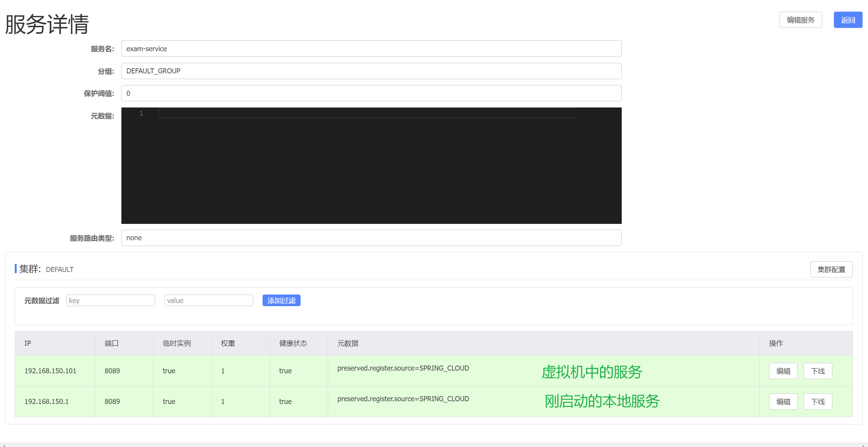Click the bottom horizontal scrollbar
Screen dimensions: 868x447
pos(434,445)
